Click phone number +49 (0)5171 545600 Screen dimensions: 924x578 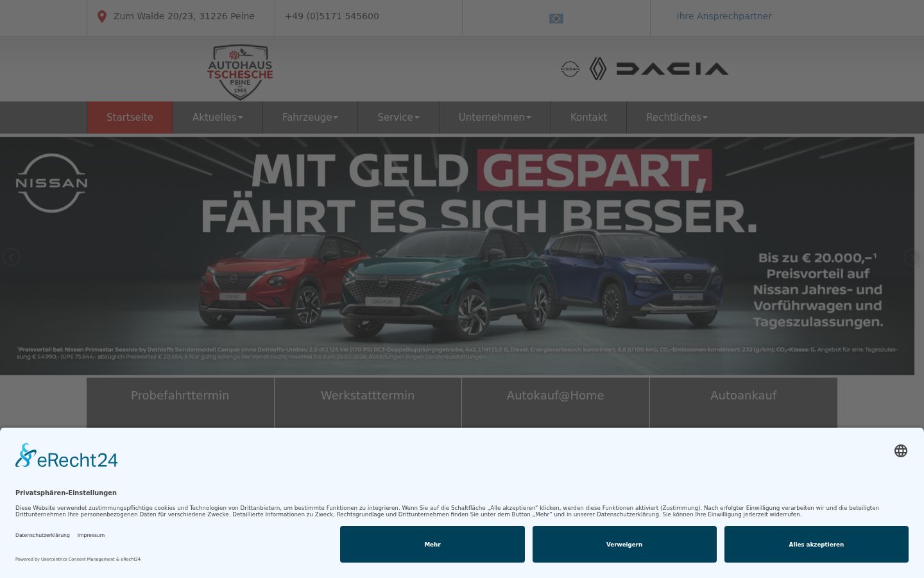332,16
